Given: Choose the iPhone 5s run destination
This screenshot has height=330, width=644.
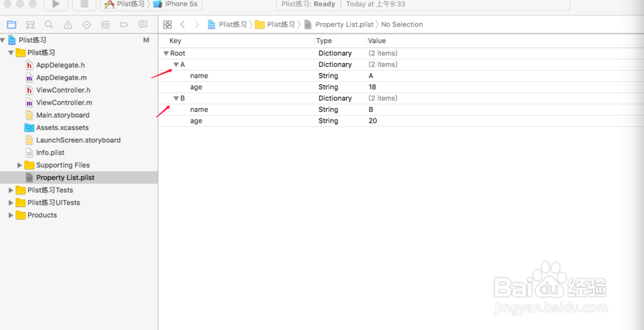Looking at the screenshot, I should [x=176, y=4].
